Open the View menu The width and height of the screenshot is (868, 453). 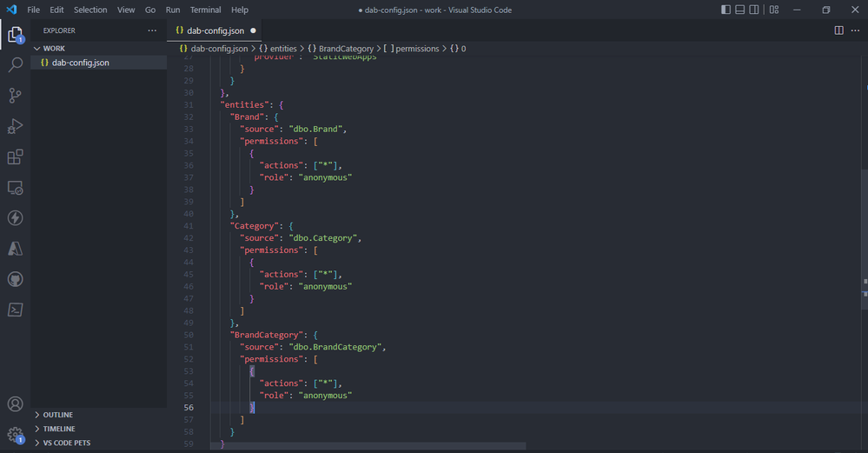pyautogui.click(x=126, y=10)
